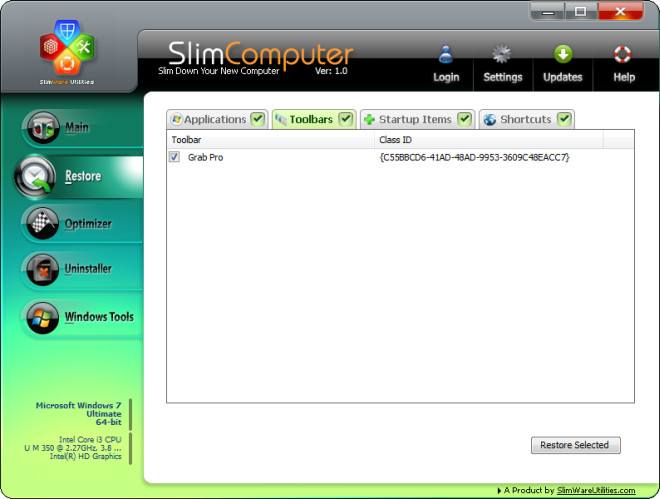Sort by the Toolbar column header

tap(270, 140)
